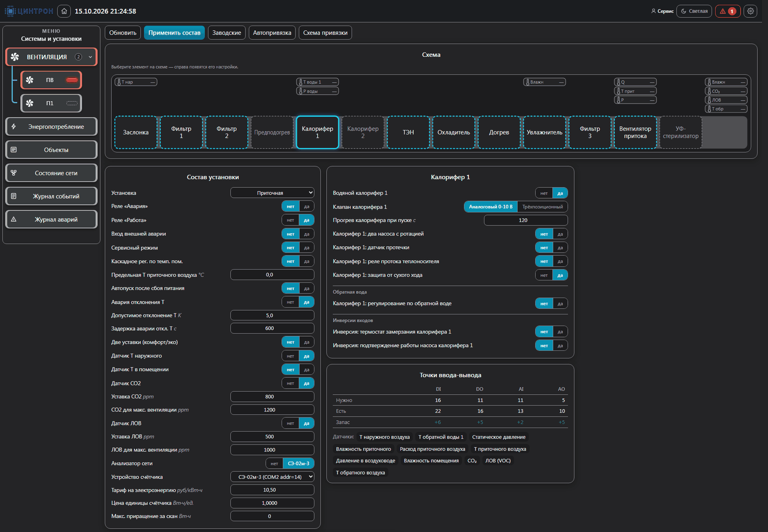Image resolution: width=768 pixels, height=532 pixels.
Task: Open the Установка Приточная dropdown
Action: coord(272,193)
